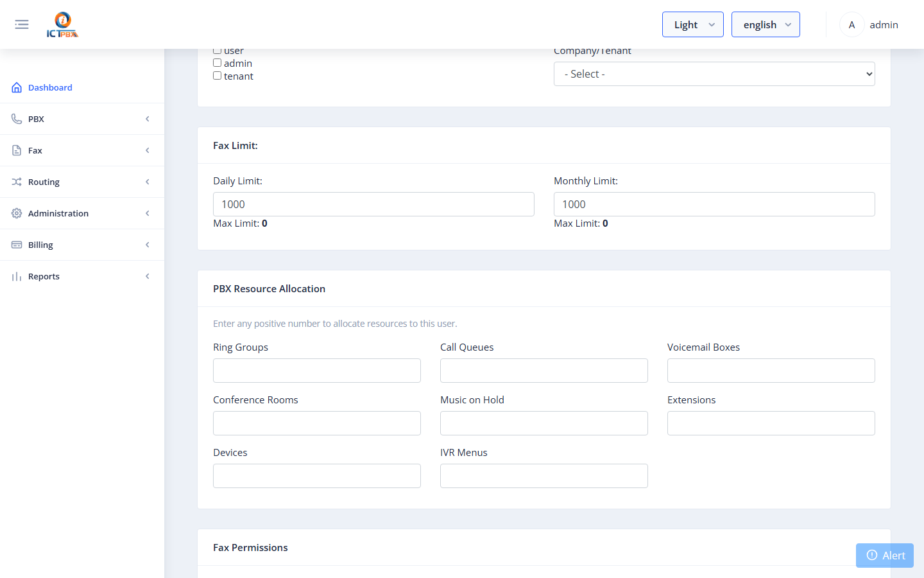Focus the Monthly Limit field
The height and width of the screenshot is (578, 924).
[714, 204]
